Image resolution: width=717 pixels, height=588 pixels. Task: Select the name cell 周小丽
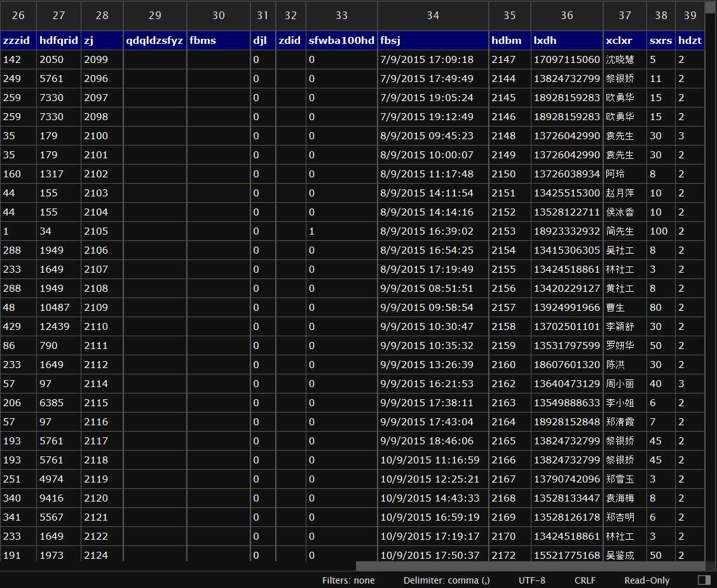click(625, 383)
